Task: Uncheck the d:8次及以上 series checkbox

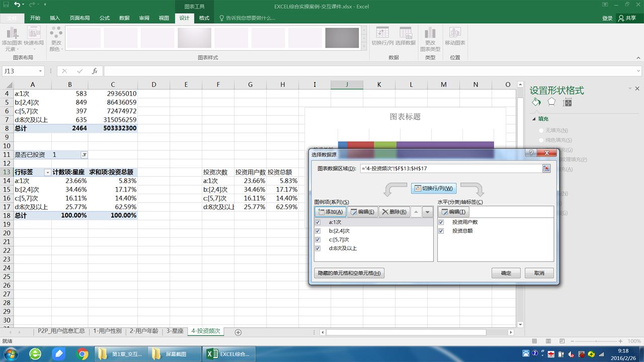Action: (317, 248)
